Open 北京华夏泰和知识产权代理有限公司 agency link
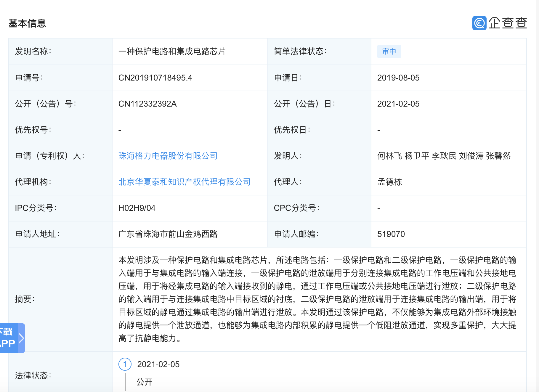Viewport: 539px width, 392px height. point(184,182)
